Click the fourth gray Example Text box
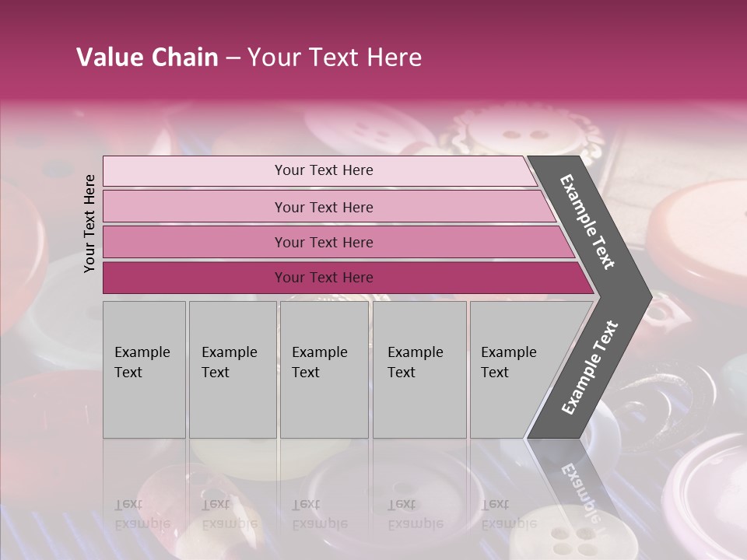Image resolution: width=747 pixels, height=560 pixels. 419,369
